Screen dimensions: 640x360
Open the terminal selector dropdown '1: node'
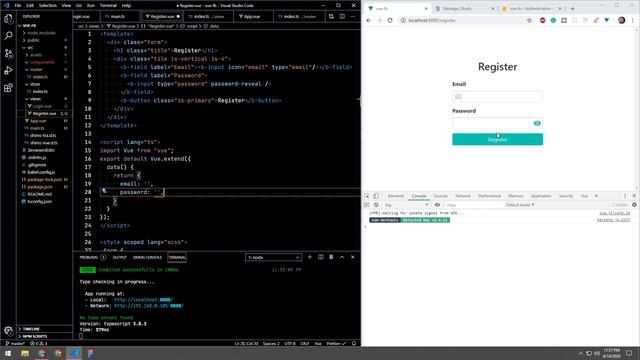point(273,258)
